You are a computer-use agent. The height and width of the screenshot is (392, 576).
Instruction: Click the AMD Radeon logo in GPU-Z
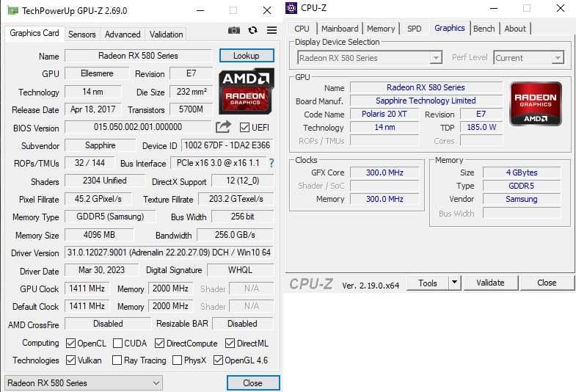coord(247,91)
